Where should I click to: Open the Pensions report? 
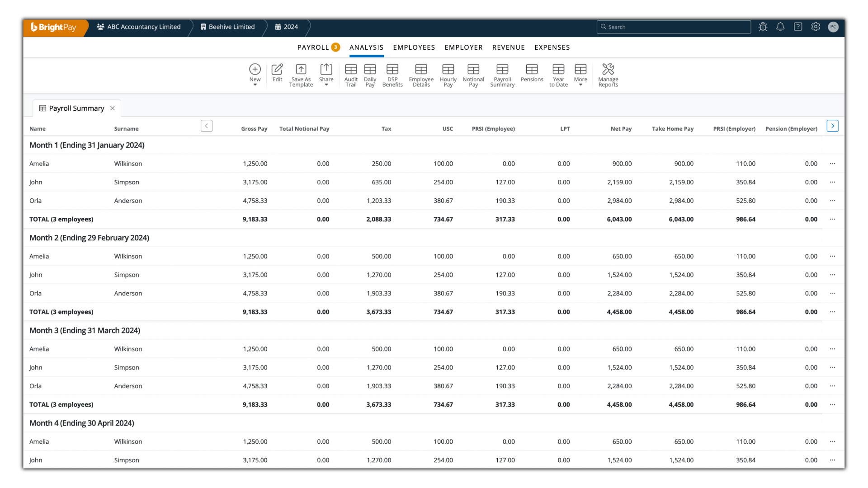click(532, 73)
